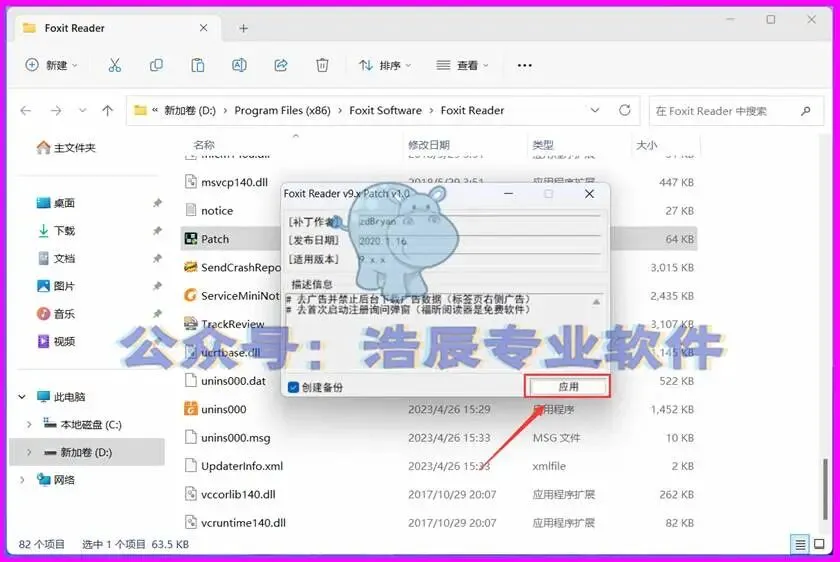The width and height of the screenshot is (840, 562).
Task: Select the Foxit Reader tab
Action: (118, 28)
